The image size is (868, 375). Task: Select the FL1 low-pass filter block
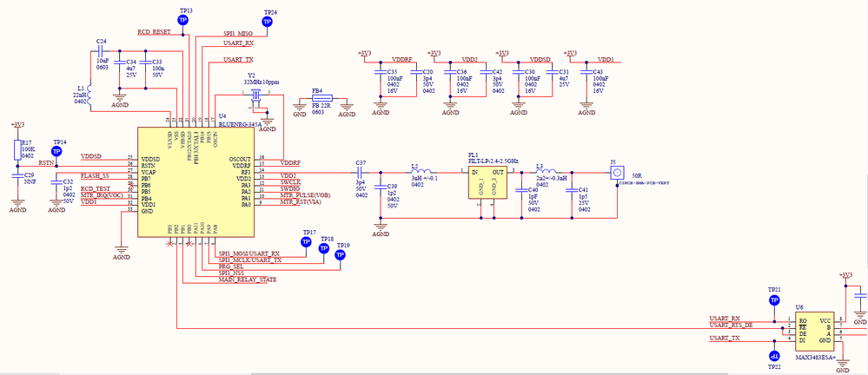pyautogui.click(x=487, y=183)
